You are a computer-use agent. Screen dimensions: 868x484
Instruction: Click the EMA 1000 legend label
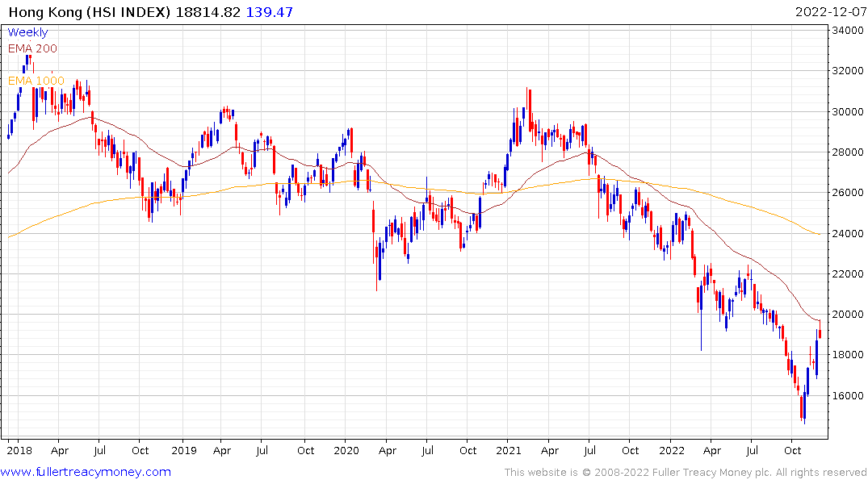point(36,81)
